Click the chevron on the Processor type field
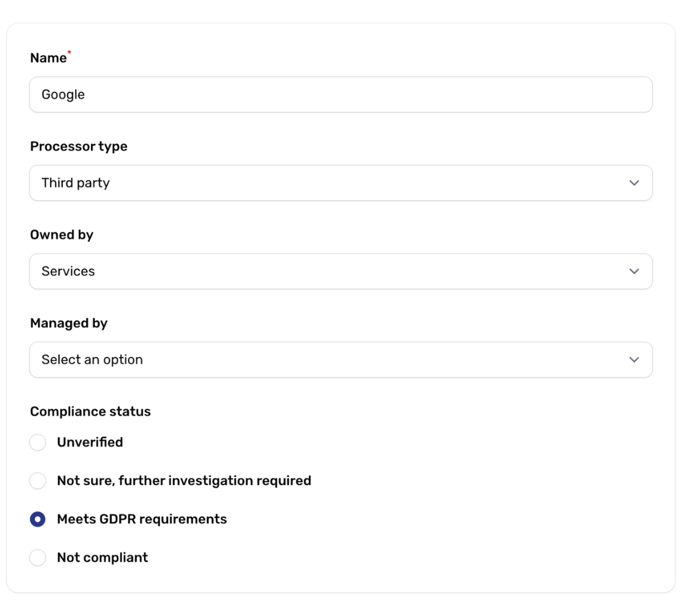 pos(634,183)
